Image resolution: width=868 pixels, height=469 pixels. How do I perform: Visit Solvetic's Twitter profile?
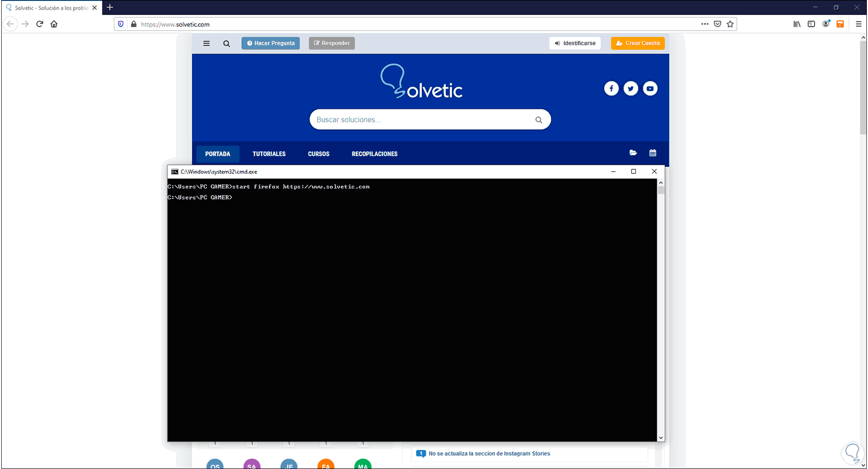[631, 88]
